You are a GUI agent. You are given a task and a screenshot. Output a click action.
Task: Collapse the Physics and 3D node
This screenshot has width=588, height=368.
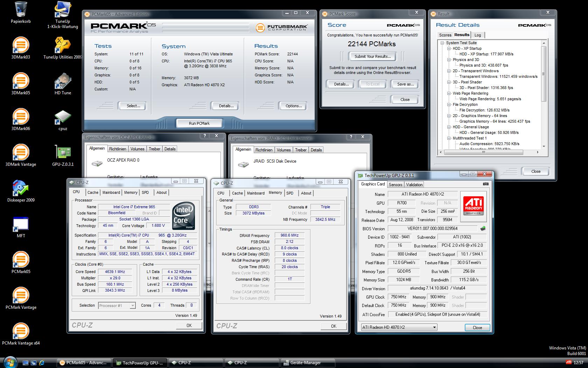point(449,60)
